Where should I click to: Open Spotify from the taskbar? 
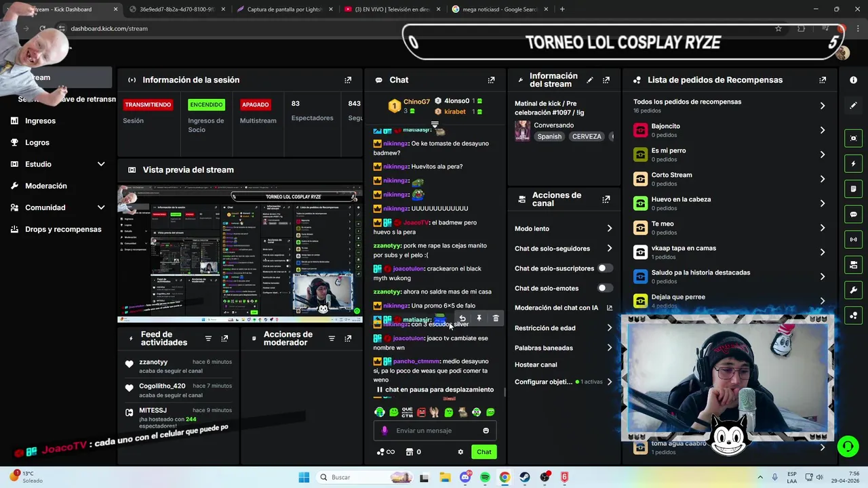[x=485, y=477]
